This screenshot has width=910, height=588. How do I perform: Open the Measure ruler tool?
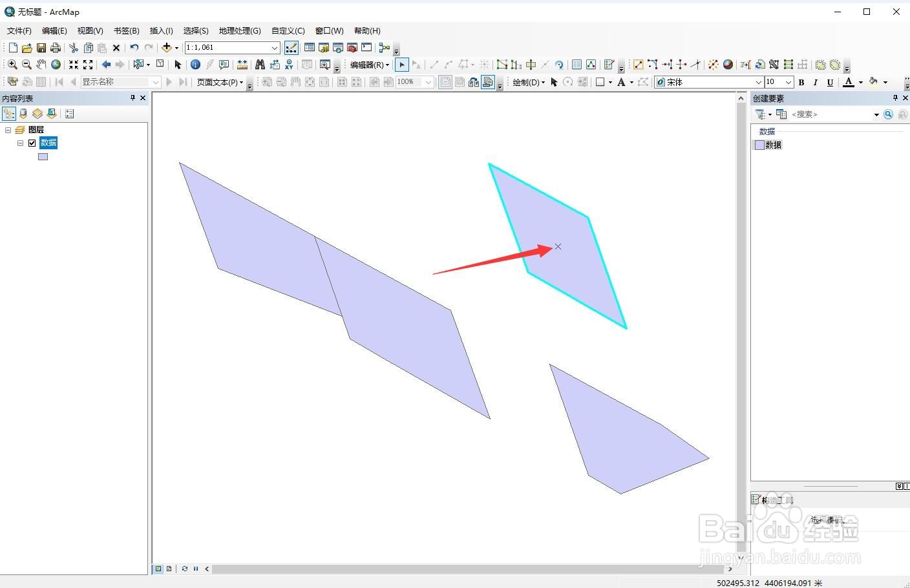coord(242,65)
